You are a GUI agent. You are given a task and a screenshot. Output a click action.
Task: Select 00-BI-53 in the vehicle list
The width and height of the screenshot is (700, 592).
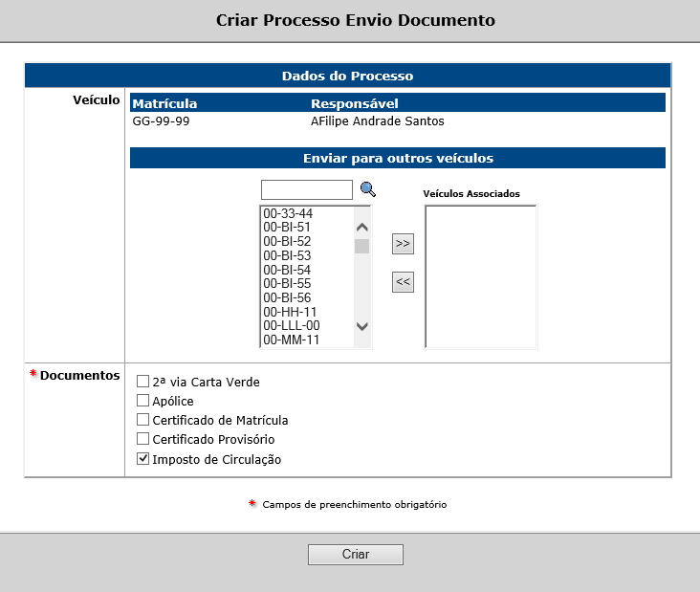pos(287,255)
